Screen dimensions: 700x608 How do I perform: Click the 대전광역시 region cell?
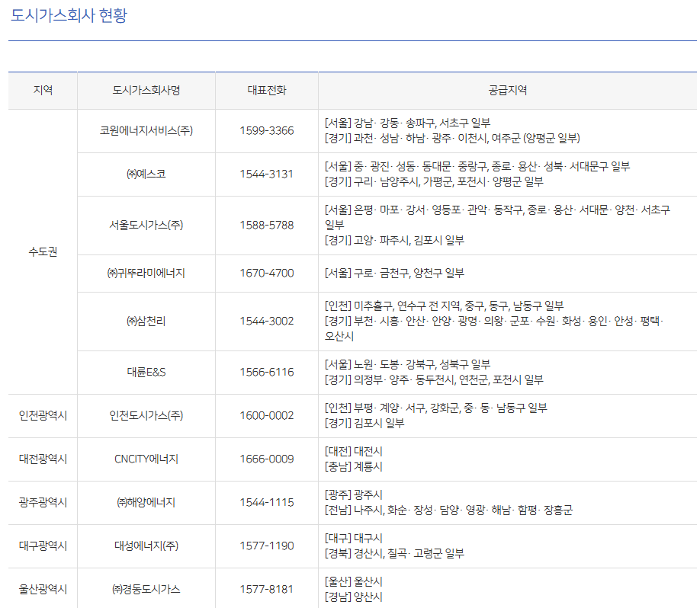pyautogui.click(x=43, y=459)
